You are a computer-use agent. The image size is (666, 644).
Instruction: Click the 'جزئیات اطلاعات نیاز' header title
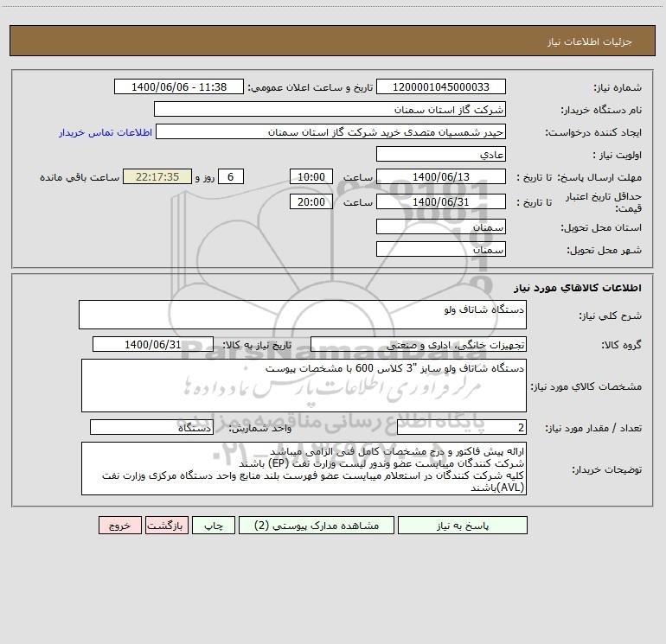590,41
